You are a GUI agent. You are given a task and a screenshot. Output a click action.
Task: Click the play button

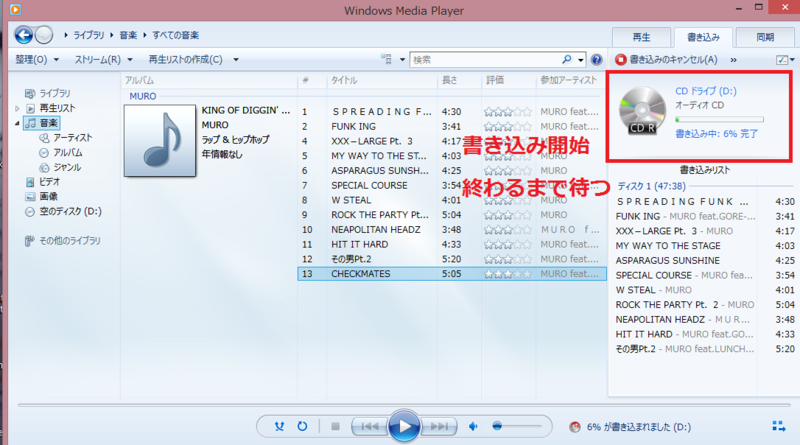[404, 426]
